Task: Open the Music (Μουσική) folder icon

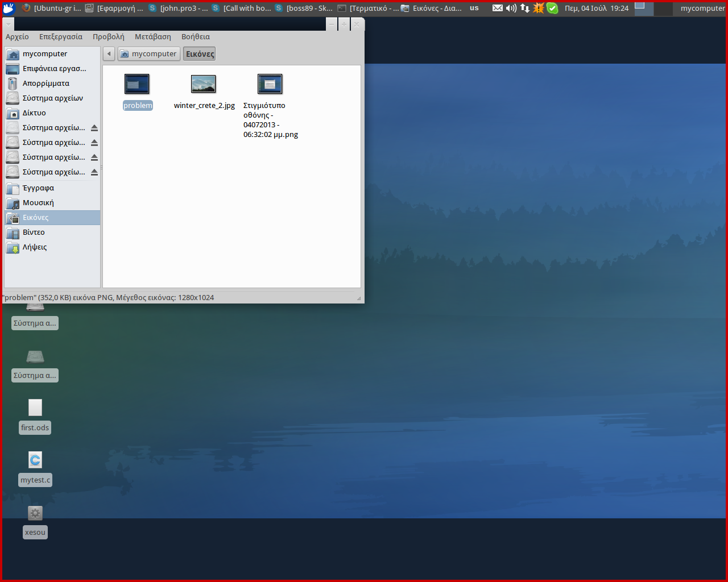Action: tap(13, 203)
